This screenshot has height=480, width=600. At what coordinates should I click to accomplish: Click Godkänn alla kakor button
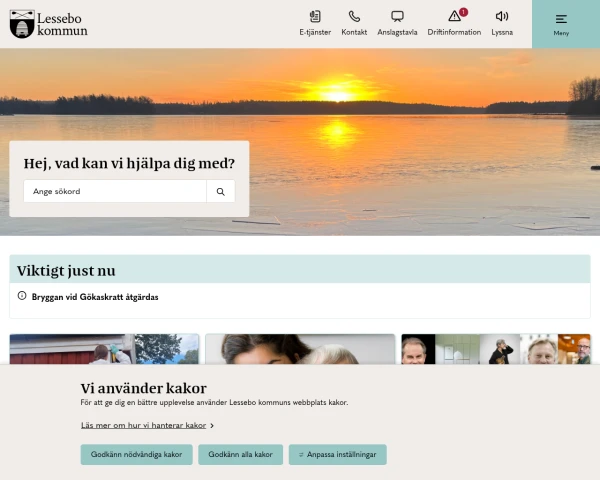[x=241, y=454]
